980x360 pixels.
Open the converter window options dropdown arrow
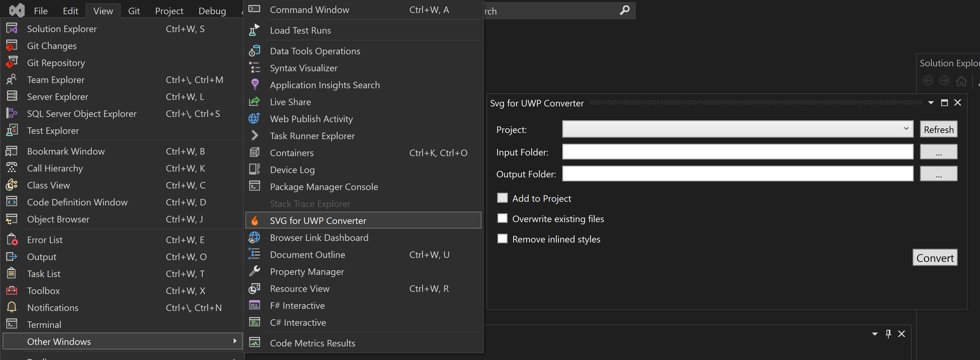click(931, 103)
